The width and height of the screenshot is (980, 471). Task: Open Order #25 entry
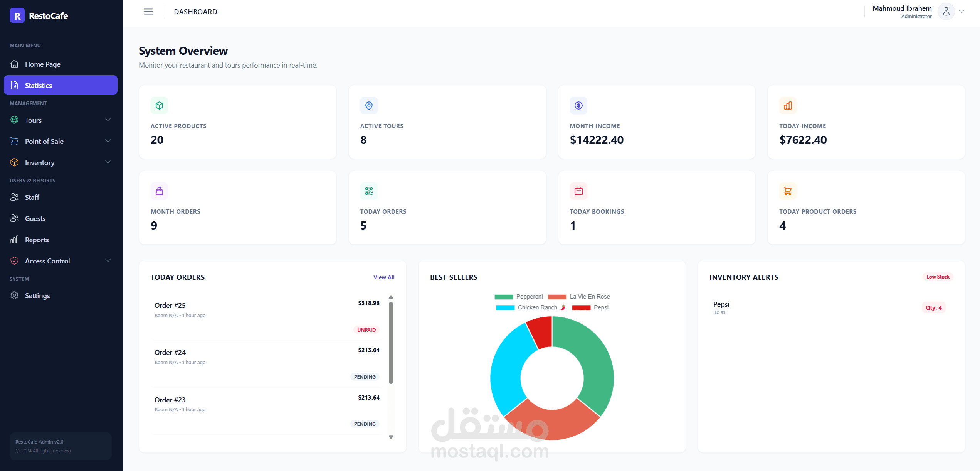tap(170, 305)
